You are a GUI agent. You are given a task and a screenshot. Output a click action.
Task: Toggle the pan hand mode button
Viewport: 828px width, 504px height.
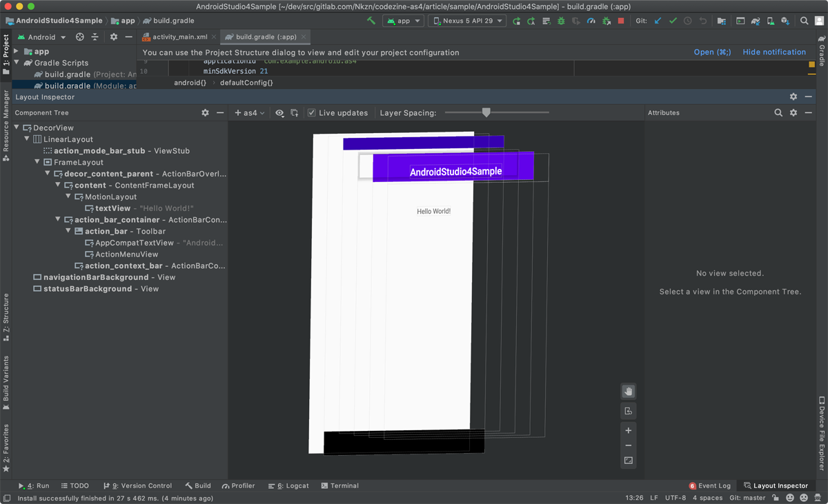coord(628,391)
